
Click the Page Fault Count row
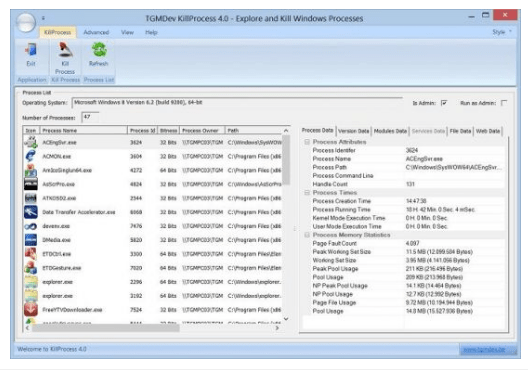point(407,243)
